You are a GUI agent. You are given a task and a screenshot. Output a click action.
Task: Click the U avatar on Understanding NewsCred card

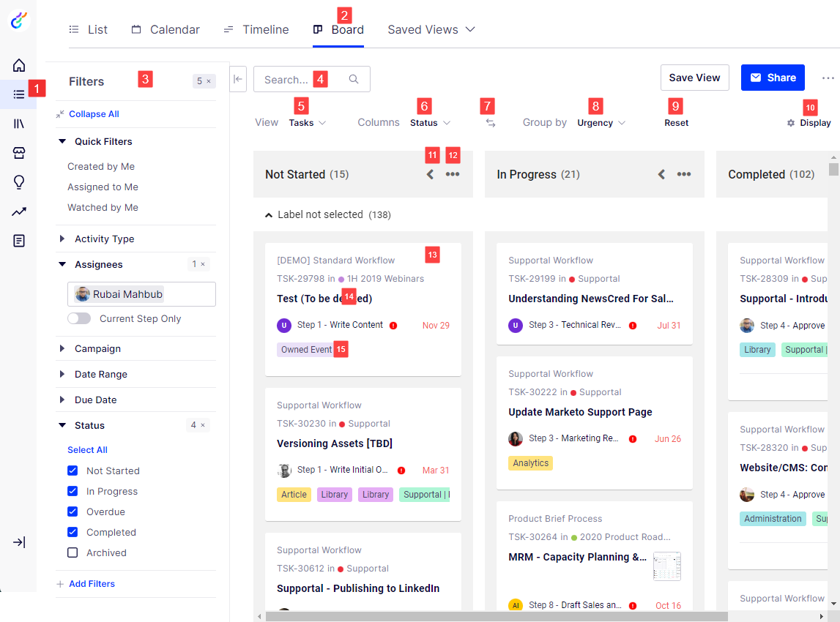[x=516, y=325]
